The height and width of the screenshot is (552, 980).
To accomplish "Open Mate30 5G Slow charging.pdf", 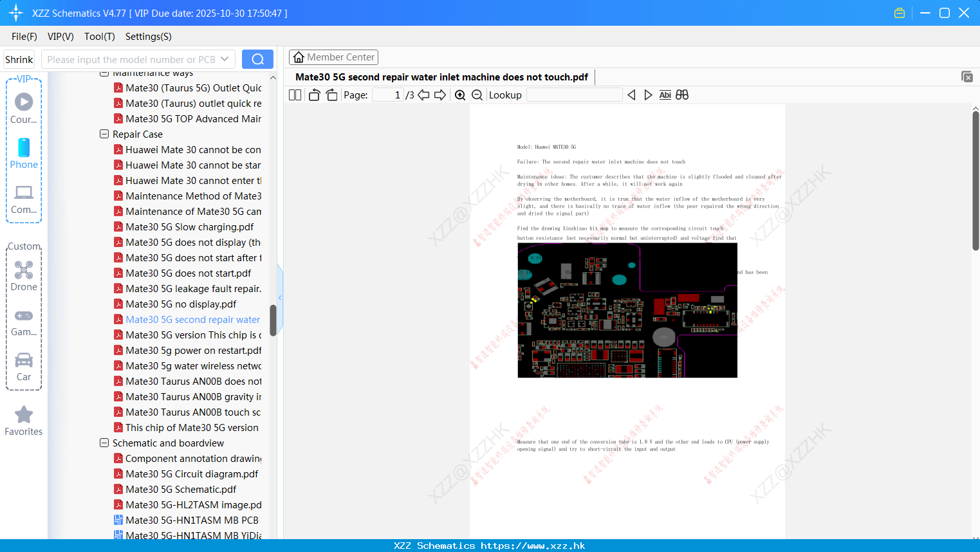I will point(189,227).
